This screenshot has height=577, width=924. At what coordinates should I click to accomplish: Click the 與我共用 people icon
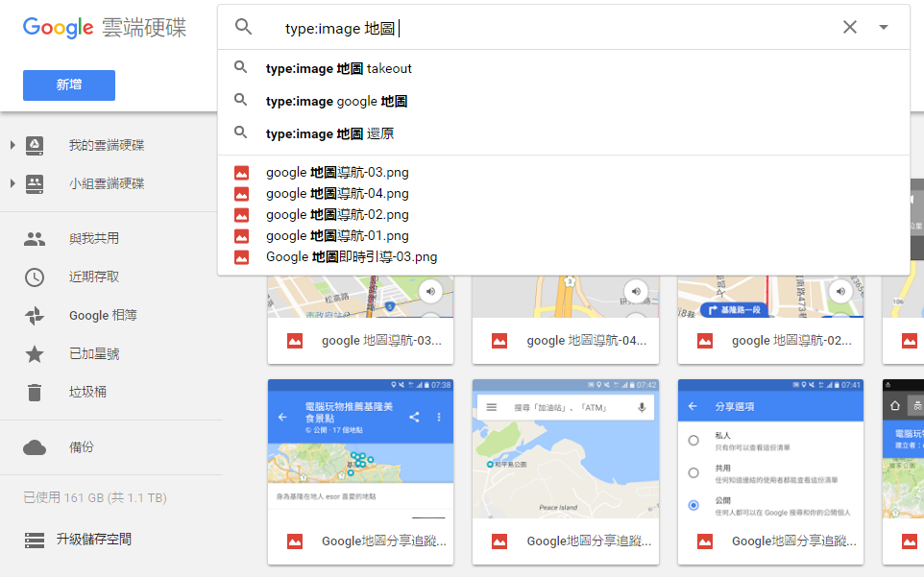pos(35,238)
